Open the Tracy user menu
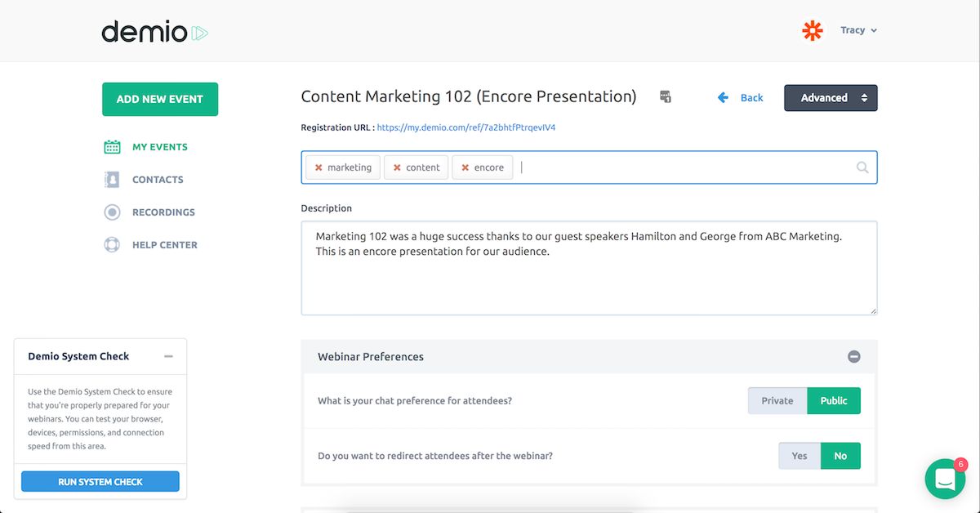This screenshot has height=513, width=980. click(858, 30)
